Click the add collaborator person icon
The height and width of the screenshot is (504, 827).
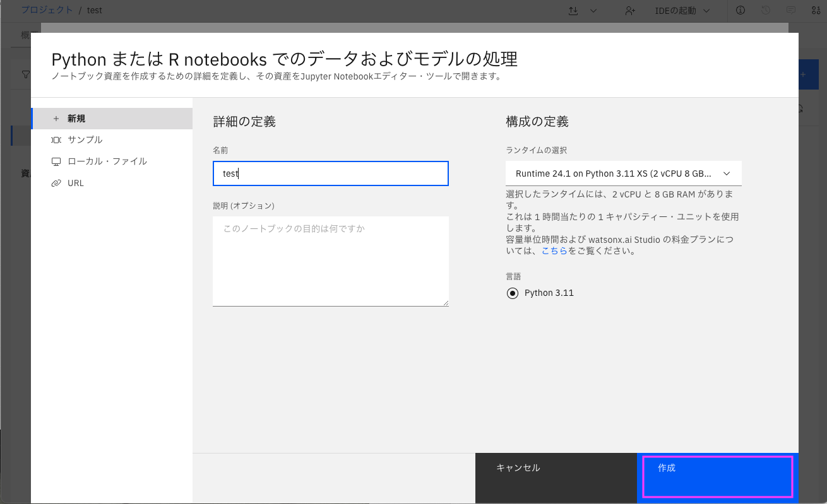coord(629,11)
